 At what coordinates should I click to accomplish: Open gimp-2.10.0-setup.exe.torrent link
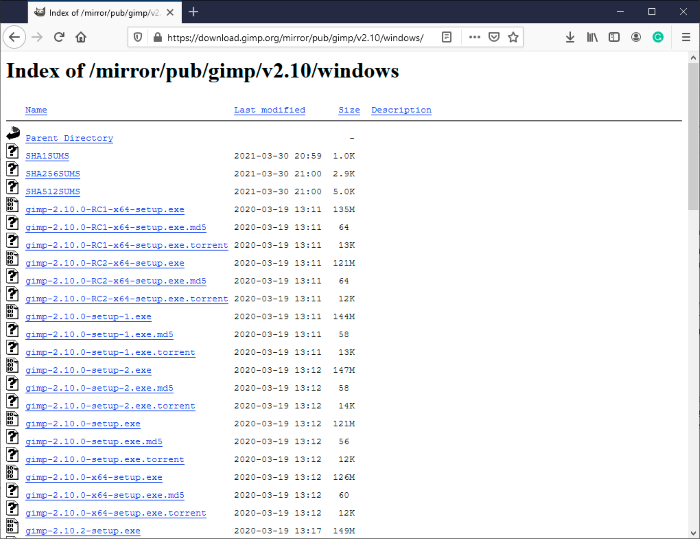[105, 460]
